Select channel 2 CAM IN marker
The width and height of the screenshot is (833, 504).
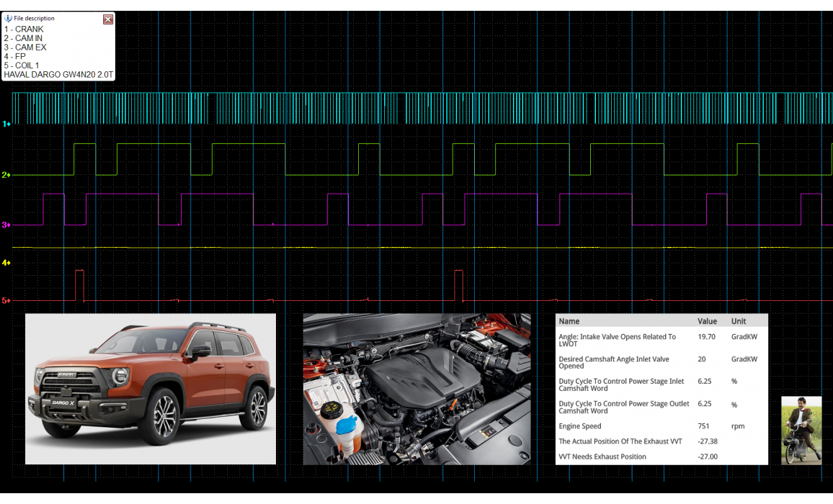click(5, 175)
